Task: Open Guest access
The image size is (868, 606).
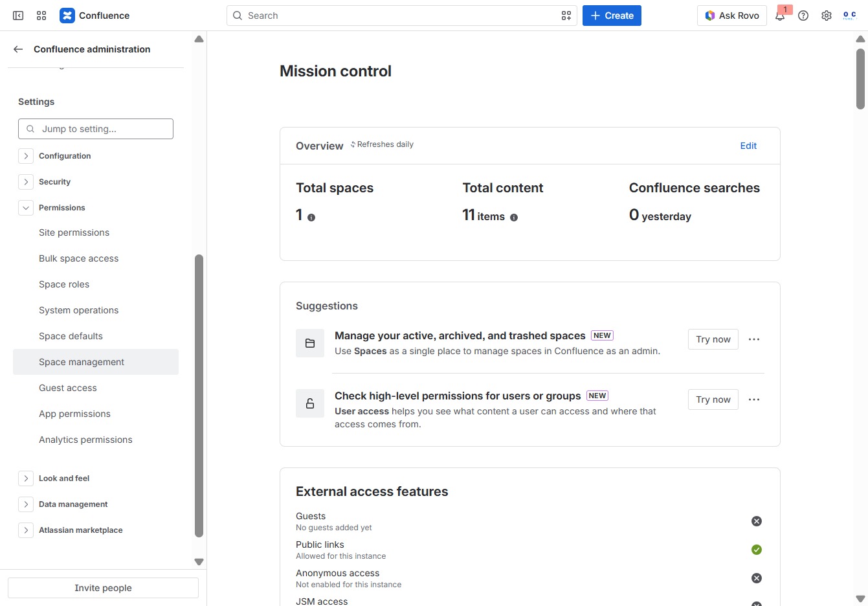Action: coord(96,388)
